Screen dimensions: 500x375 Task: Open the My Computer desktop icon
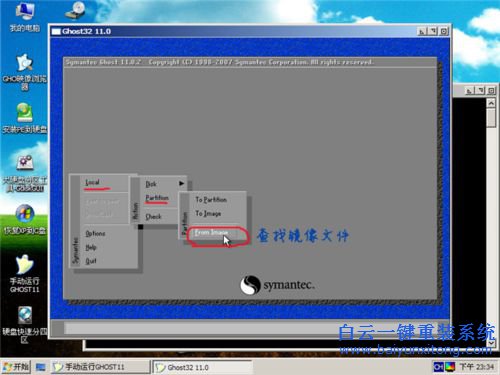[x=24, y=17]
